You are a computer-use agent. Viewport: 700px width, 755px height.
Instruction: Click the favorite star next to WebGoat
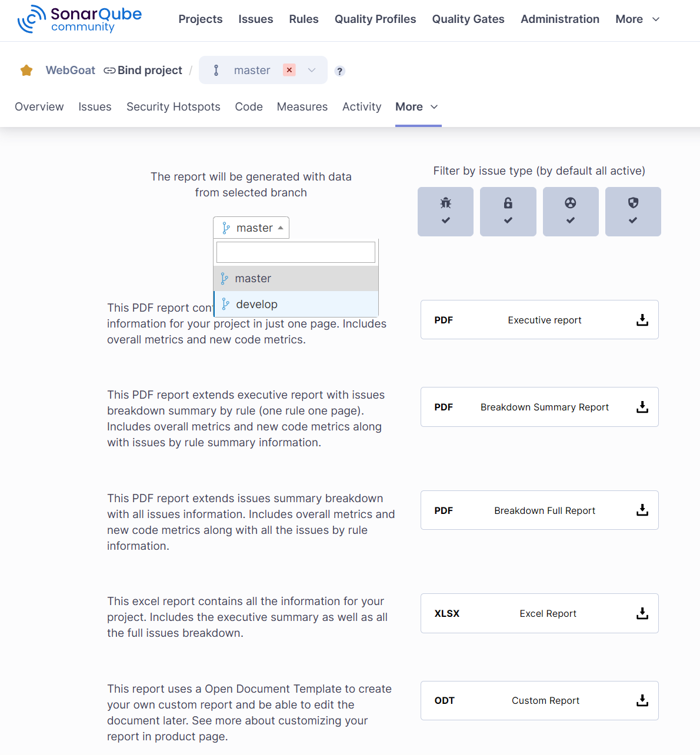point(26,71)
